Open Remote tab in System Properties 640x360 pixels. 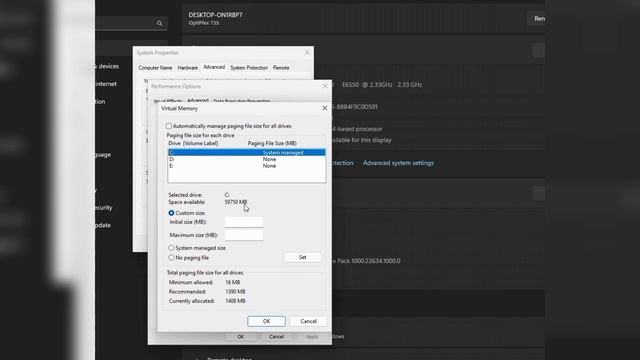pyautogui.click(x=281, y=68)
